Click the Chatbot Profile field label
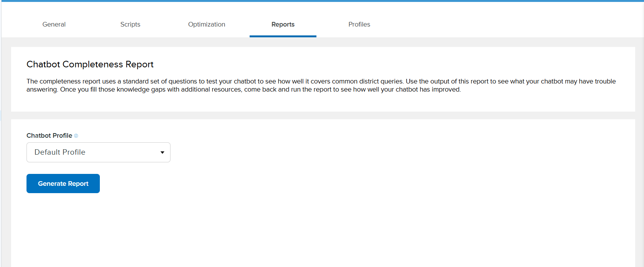This screenshot has width=644, height=267. coord(49,135)
